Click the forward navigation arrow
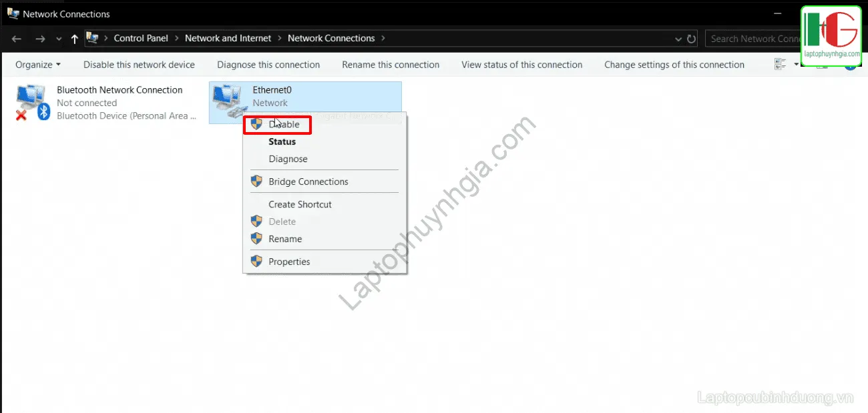 click(x=40, y=38)
